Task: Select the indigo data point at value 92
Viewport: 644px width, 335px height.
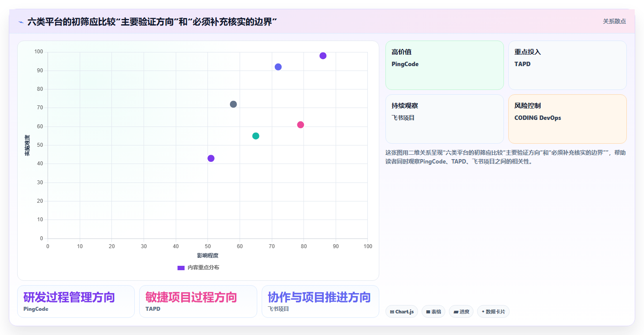Action: [x=278, y=67]
